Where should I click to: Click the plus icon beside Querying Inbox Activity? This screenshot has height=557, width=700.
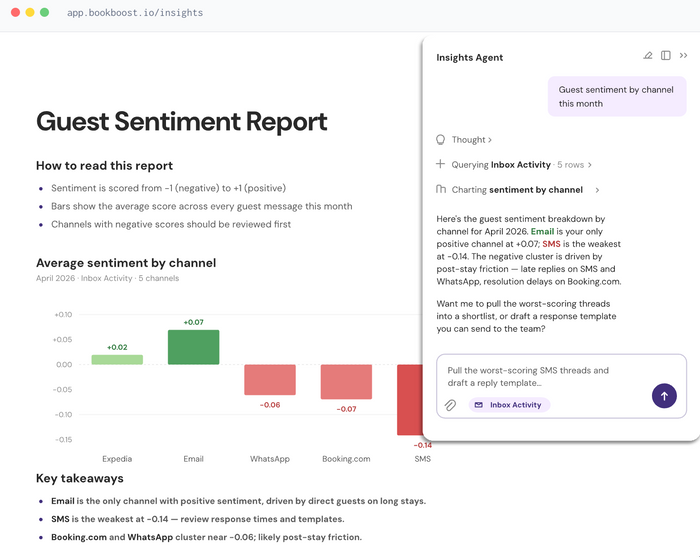[x=440, y=164]
